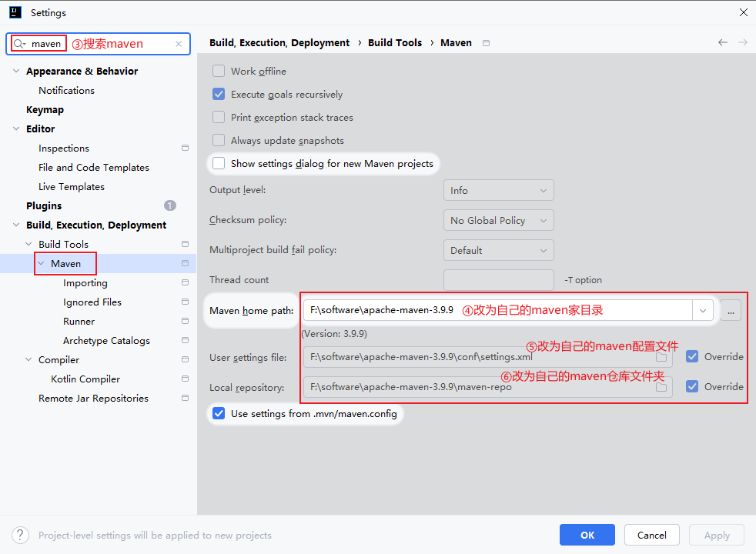The image size is (756, 554).
Task: Browse Maven home path with ellipsis button
Action: click(x=731, y=311)
